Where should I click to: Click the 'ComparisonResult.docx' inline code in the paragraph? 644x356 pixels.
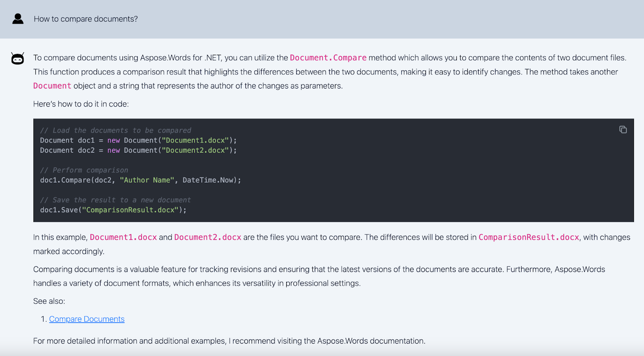click(528, 237)
